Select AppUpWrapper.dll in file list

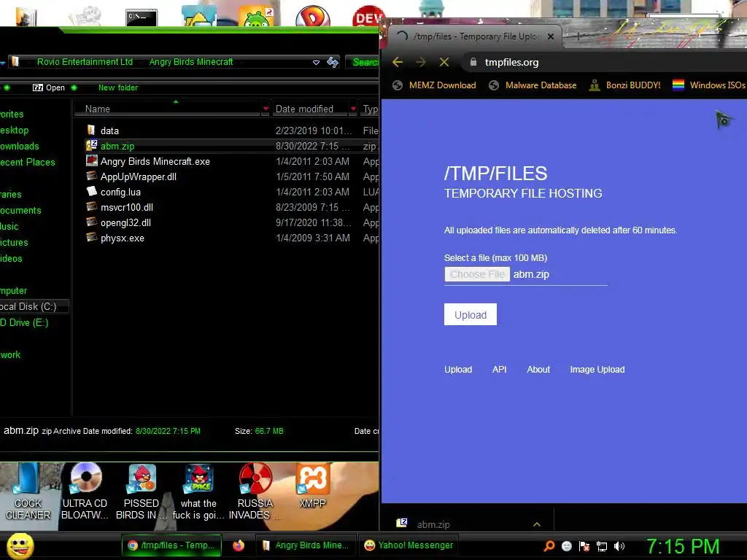tap(138, 176)
